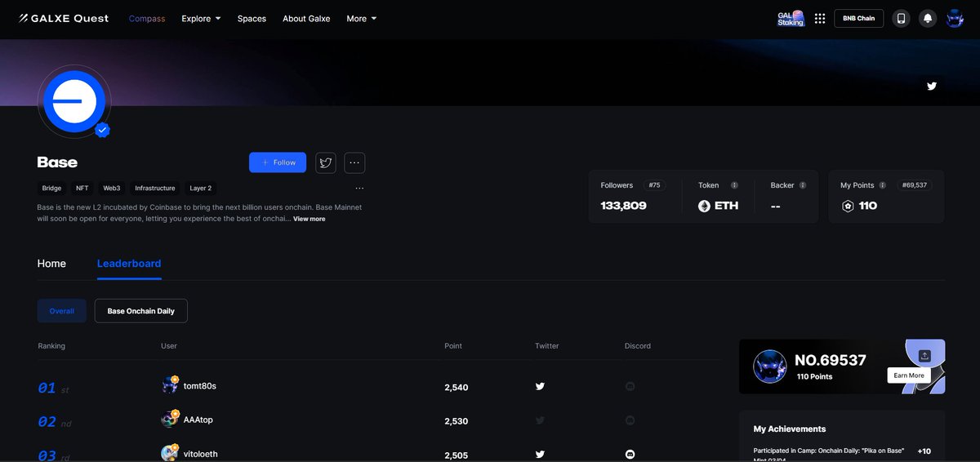Select Base Onchain Daily leaderboard filter
Viewport: 980px width, 462px height.
[141, 311]
